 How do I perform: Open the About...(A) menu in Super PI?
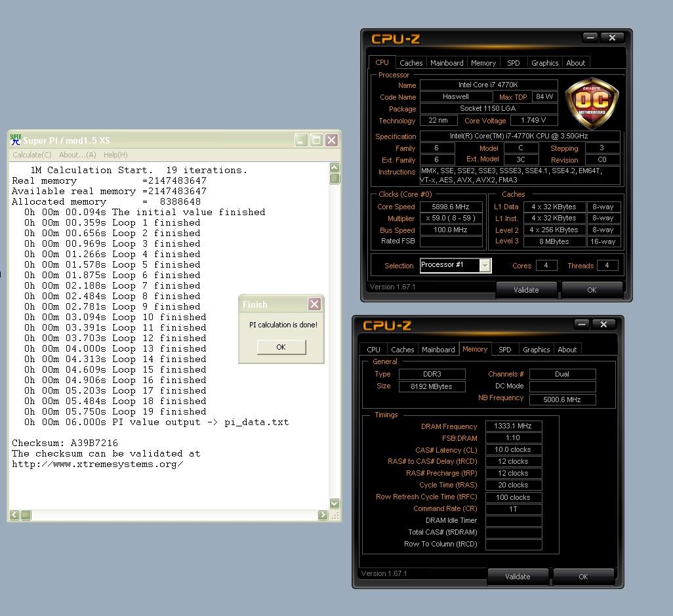[x=77, y=155]
